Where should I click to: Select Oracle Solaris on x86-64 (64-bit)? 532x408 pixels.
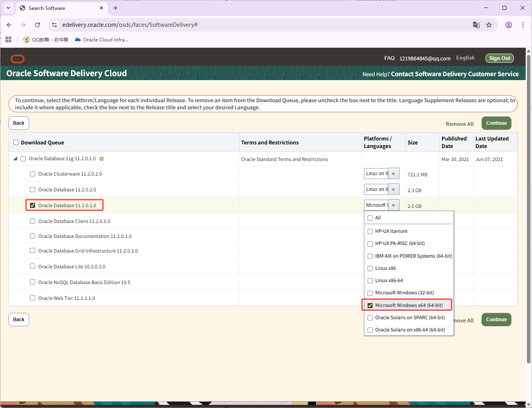click(x=370, y=330)
